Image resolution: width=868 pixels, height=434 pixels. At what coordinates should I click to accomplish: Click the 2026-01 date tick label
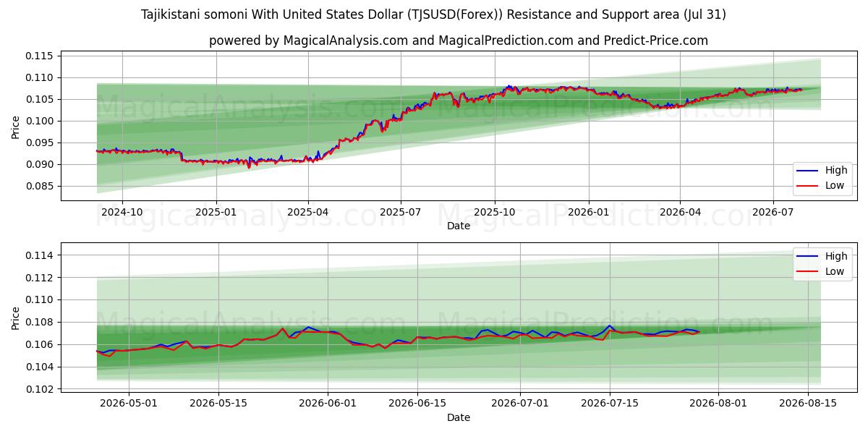(x=589, y=212)
